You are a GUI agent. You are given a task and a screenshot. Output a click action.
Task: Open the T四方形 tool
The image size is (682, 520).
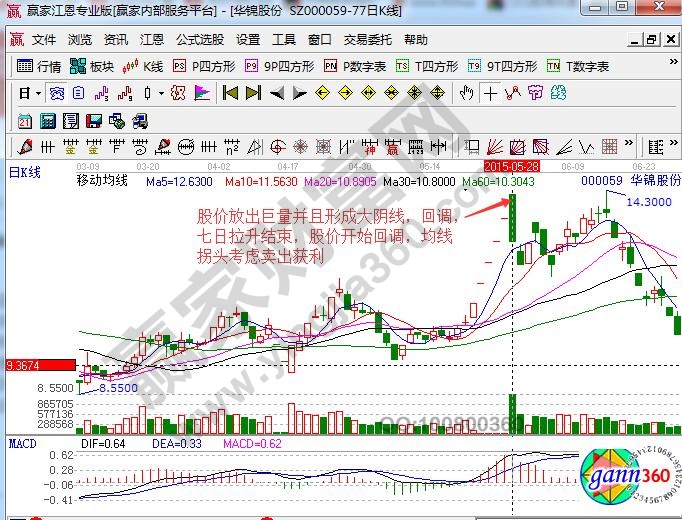click(427, 66)
